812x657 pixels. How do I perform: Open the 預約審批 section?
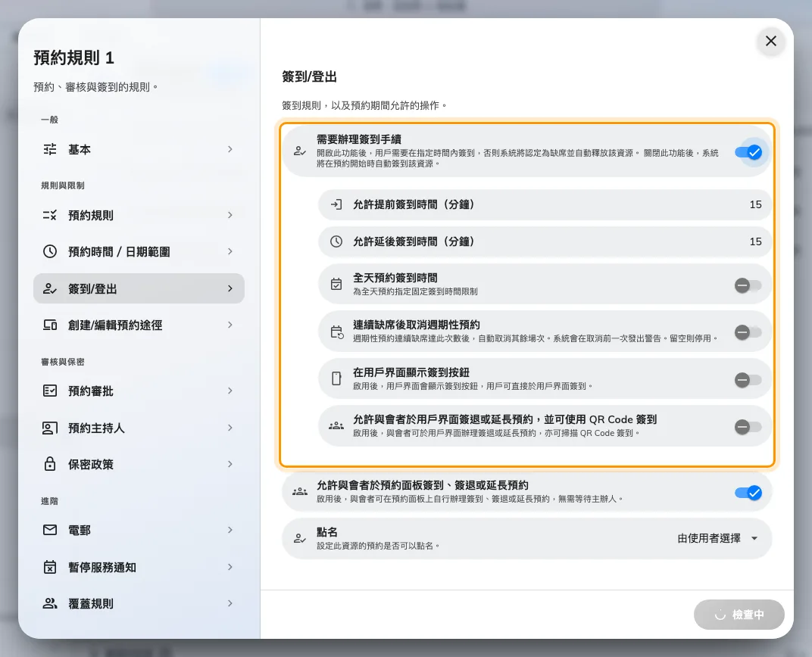[139, 391]
